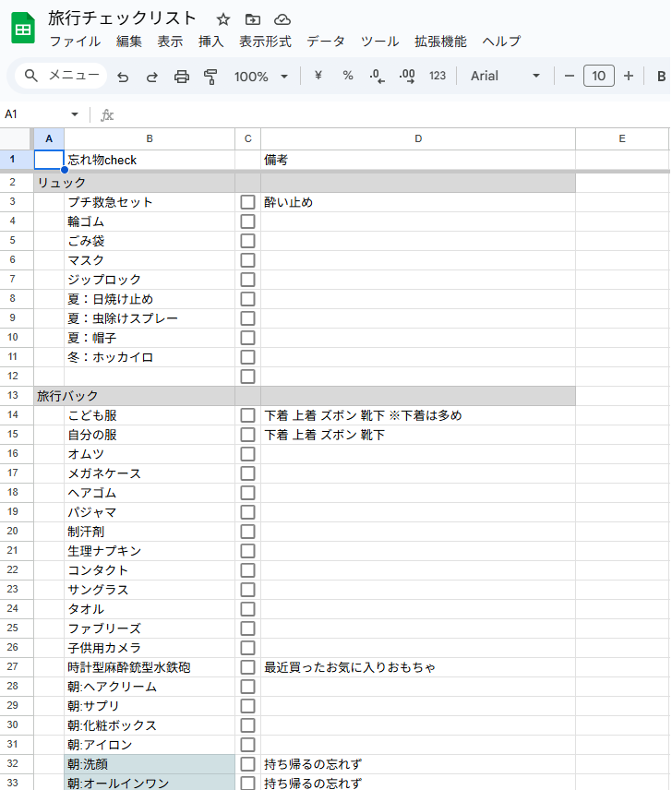672x790 pixels.
Task: Increase decimal places
Action: [x=407, y=76]
